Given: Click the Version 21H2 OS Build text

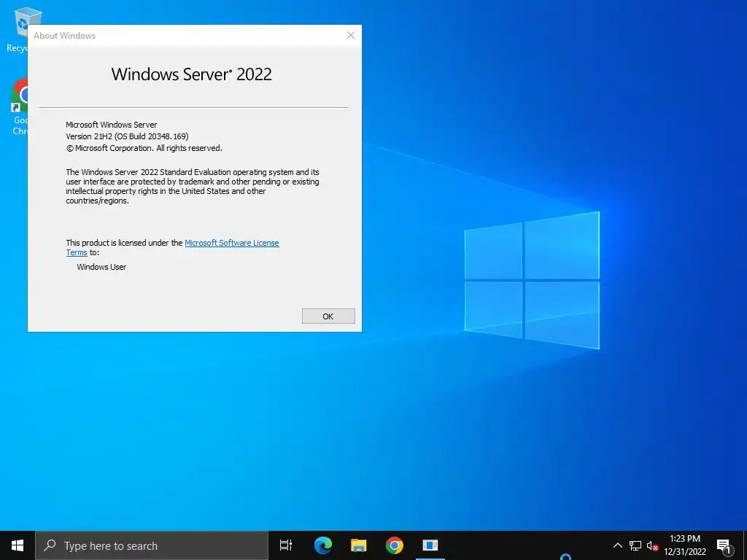Looking at the screenshot, I should click(127, 136).
